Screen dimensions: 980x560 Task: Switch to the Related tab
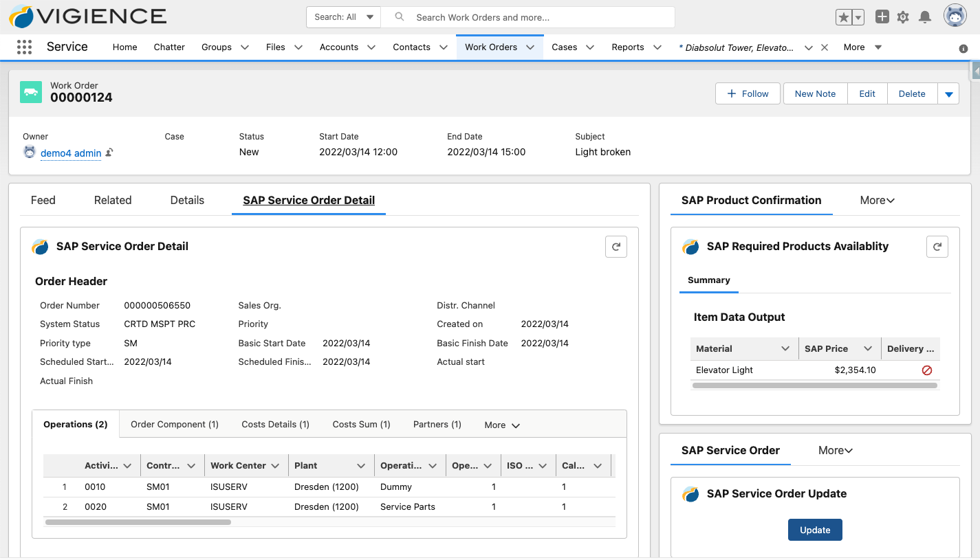point(113,200)
